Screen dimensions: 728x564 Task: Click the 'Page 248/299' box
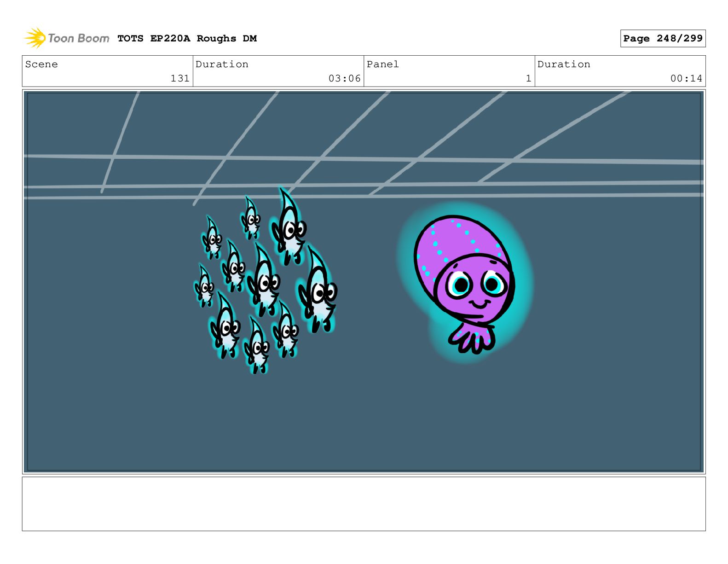pos(663,39)
